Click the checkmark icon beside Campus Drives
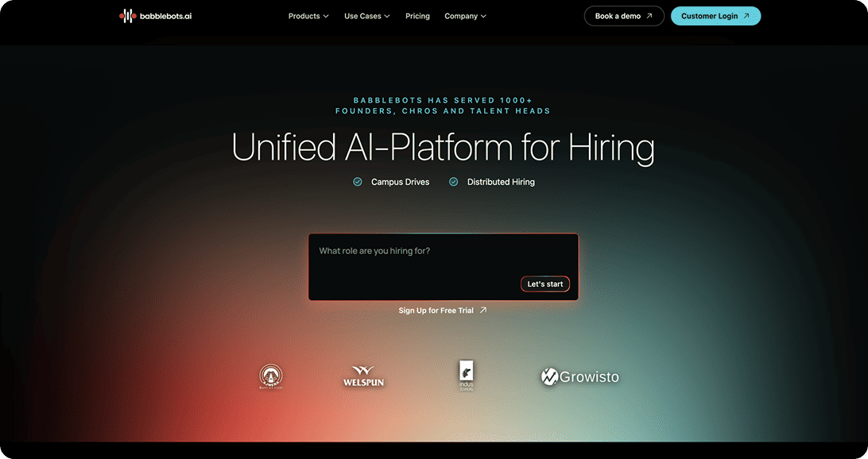868x459 pixels. tap(358, 182)
